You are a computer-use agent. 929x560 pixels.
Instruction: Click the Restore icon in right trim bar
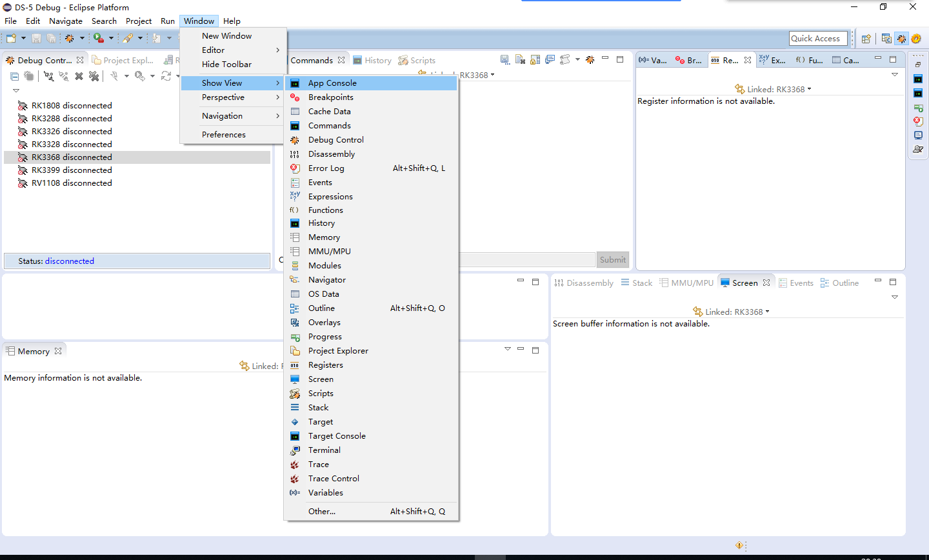pos(918,65)
